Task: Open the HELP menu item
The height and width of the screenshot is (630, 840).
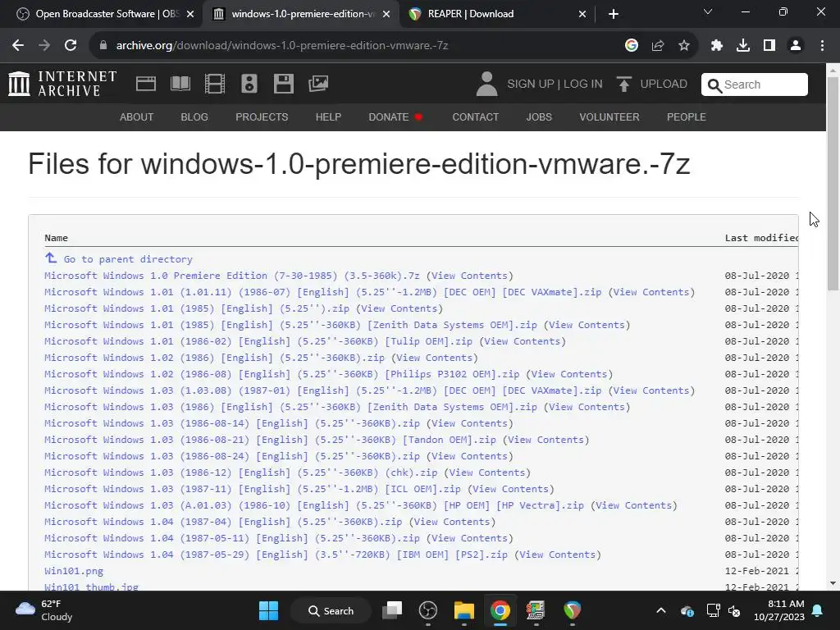Action: pos(328,116)
